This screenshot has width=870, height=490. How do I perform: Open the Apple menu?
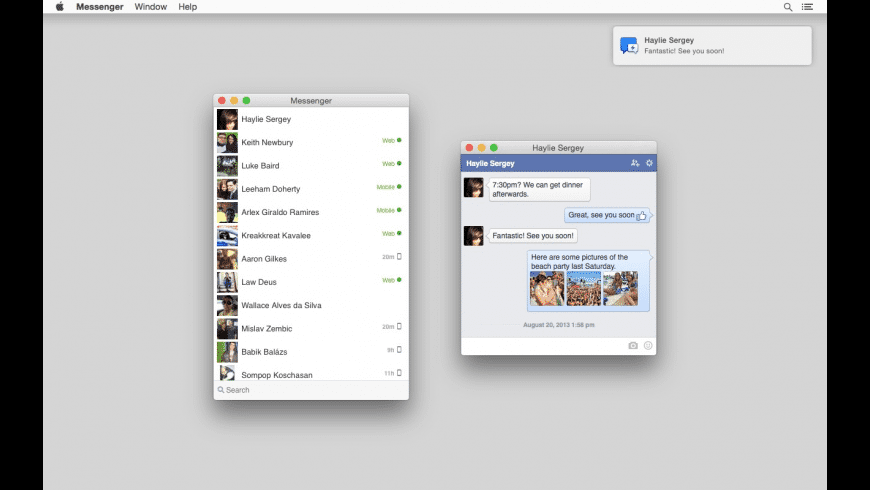click(59, 7)
